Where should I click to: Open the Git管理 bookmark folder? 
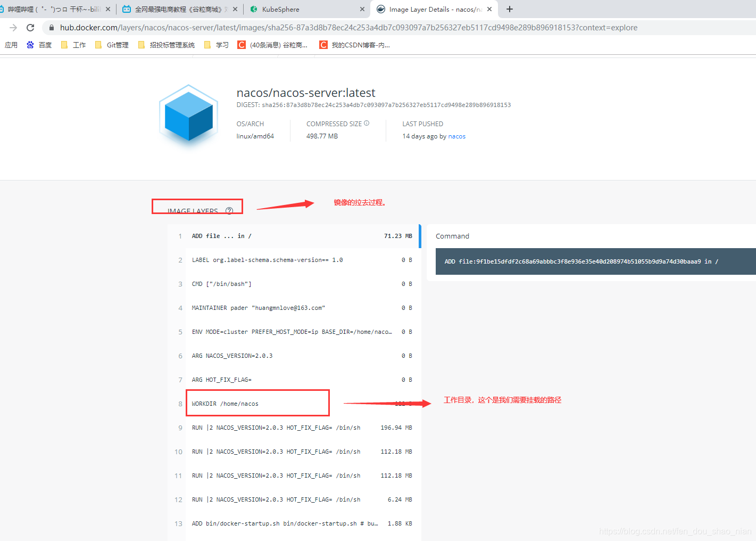pyautogui.click(x=112, y=45)
